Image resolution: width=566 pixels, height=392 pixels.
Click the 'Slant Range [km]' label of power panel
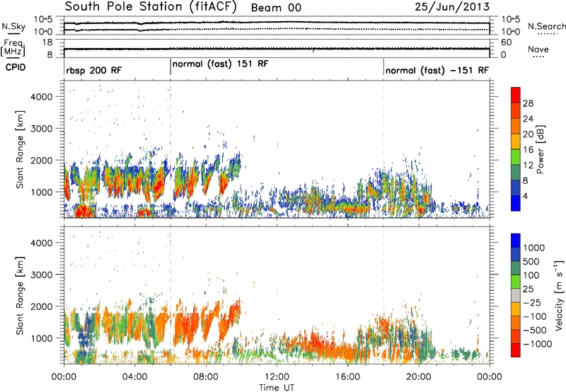point(20,149)
